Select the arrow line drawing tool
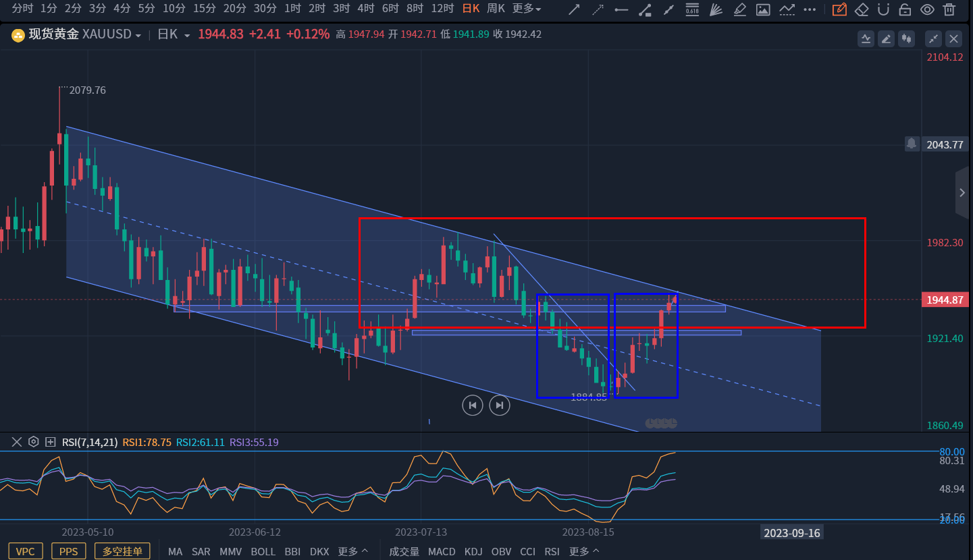 (574, 9)
